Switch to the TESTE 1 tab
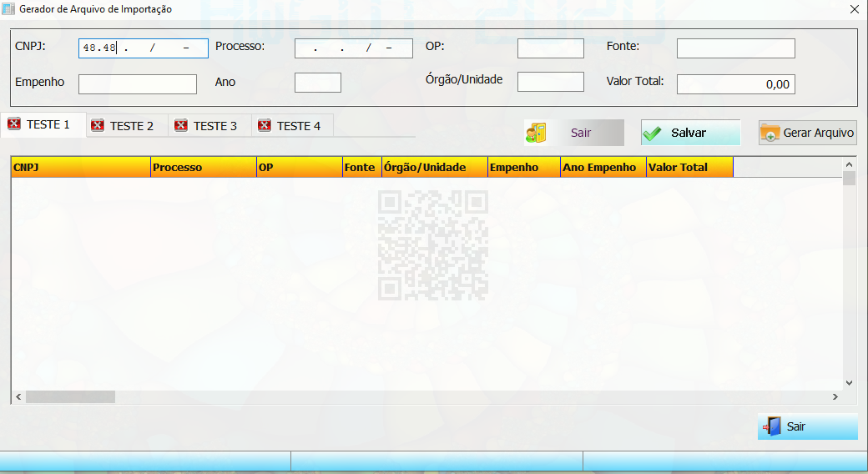Viewport: 868px width, 474px height. pyautogui.click(x=43, y=124)
